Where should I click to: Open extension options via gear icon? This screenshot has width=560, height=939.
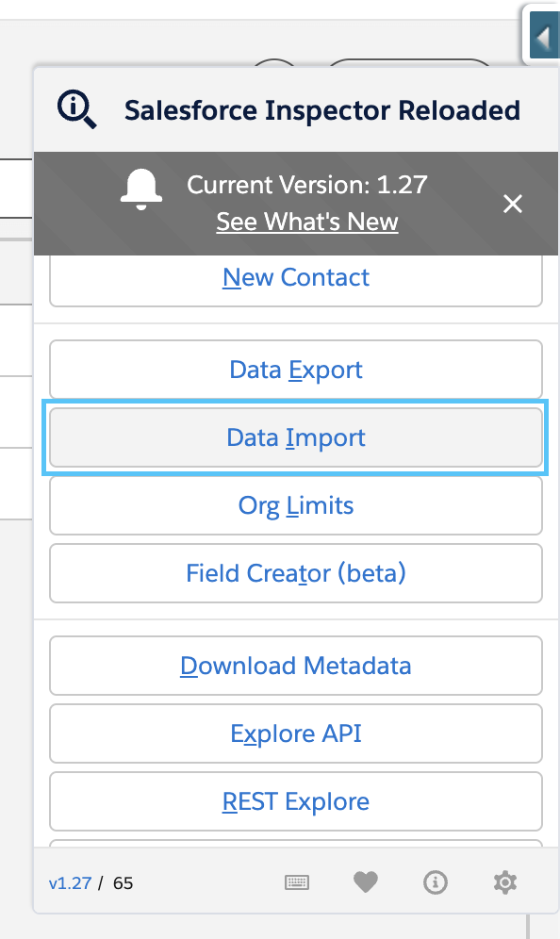pyautogui.click(x=505, y=882)
